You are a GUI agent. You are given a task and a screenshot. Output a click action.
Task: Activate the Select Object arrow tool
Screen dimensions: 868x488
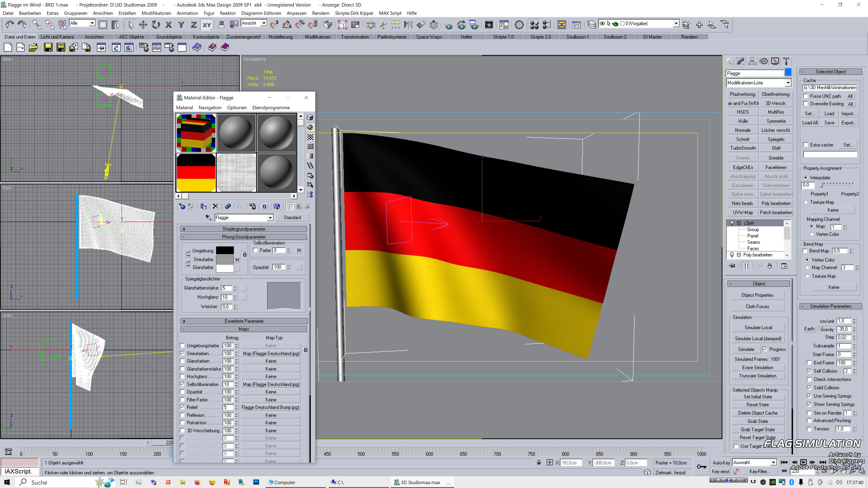pyautogui.click(x=131, y=25)
